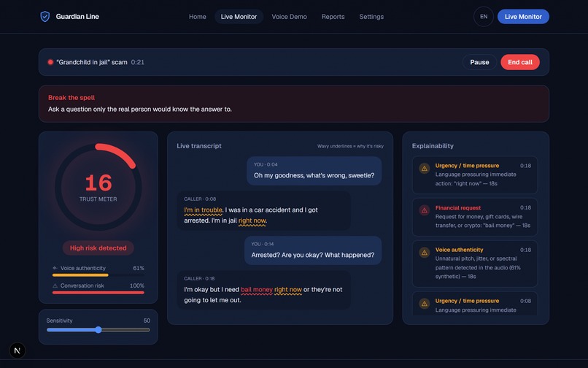
Task: Click the High risk detected badge
Action: coord(98,248)
